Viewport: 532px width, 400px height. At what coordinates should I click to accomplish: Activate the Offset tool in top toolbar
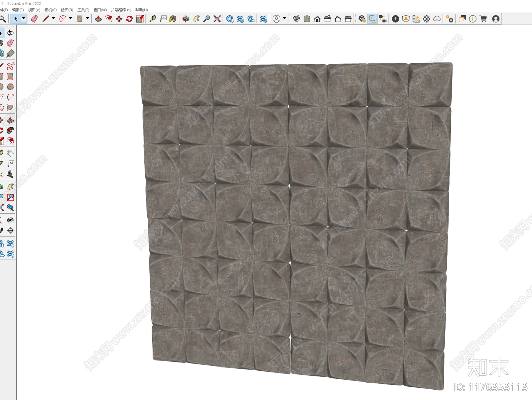pos(109,19)
